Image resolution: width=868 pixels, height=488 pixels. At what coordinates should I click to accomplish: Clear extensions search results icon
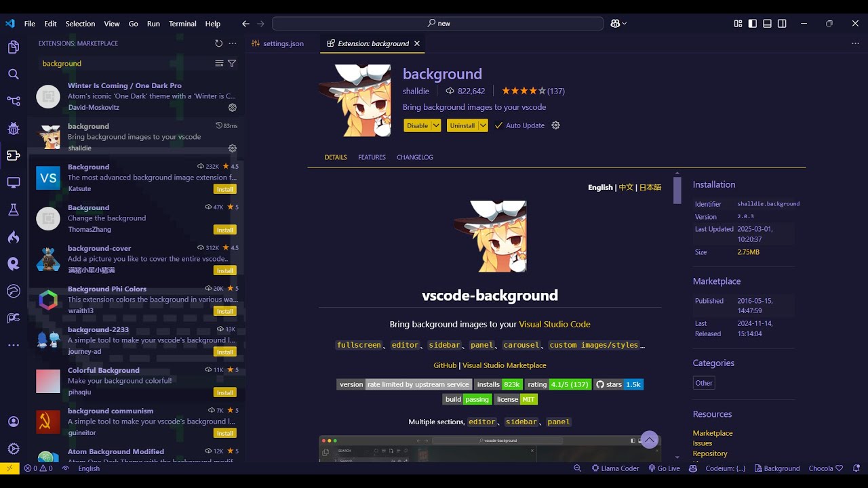click(x=219, y=63)
